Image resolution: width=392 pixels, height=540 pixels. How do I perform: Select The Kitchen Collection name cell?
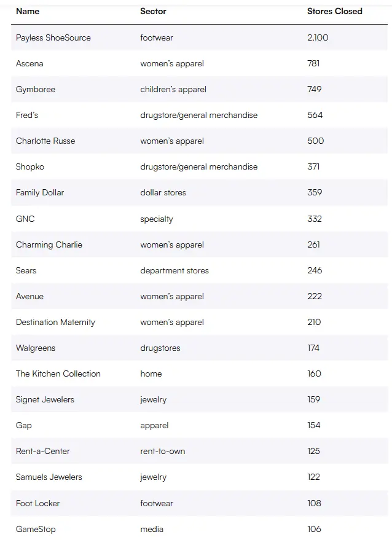click(58, 374)
